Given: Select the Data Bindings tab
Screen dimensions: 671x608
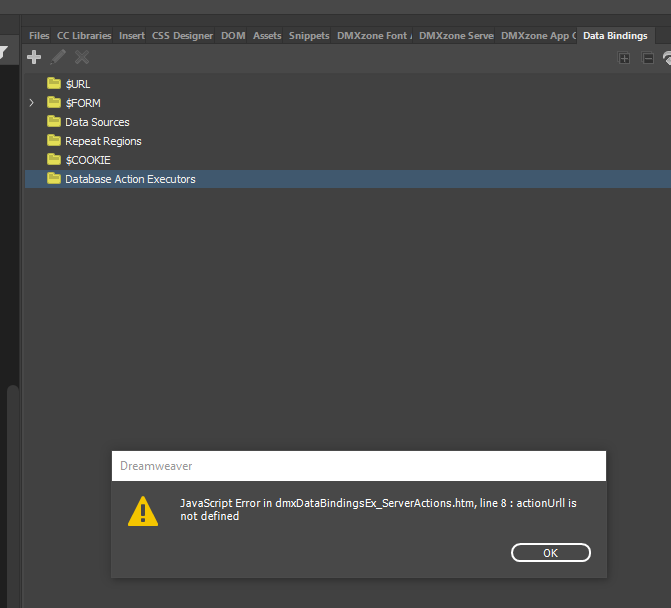Looking at the screenshot, I should point(615,36).
